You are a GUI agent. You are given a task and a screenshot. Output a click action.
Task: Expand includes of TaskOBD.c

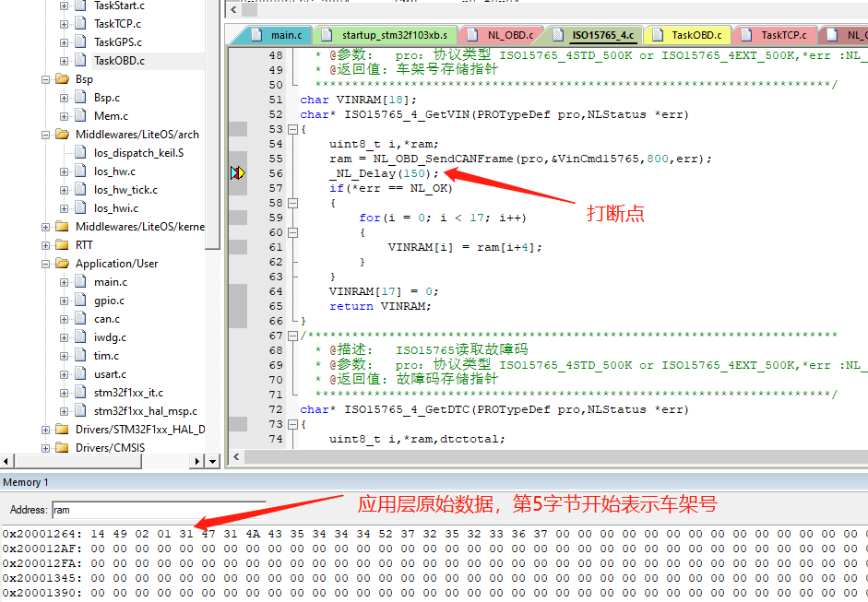[x=65, y=61]
